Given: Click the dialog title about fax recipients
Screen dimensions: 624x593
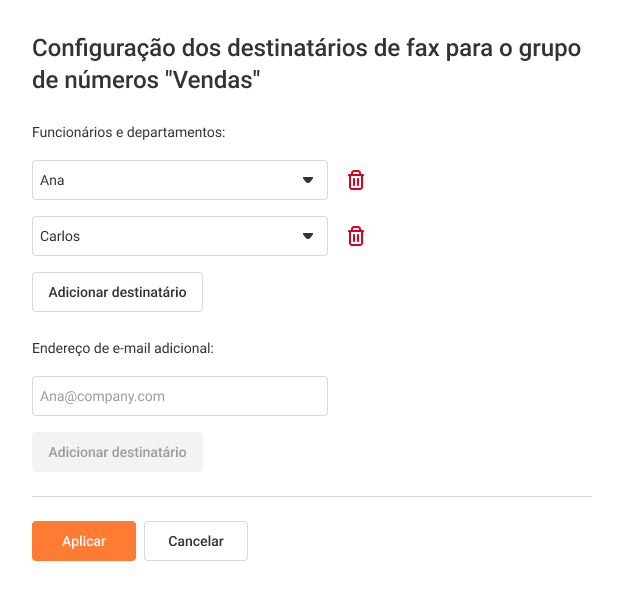Looking at the screenshot, I should coord(307,48).
